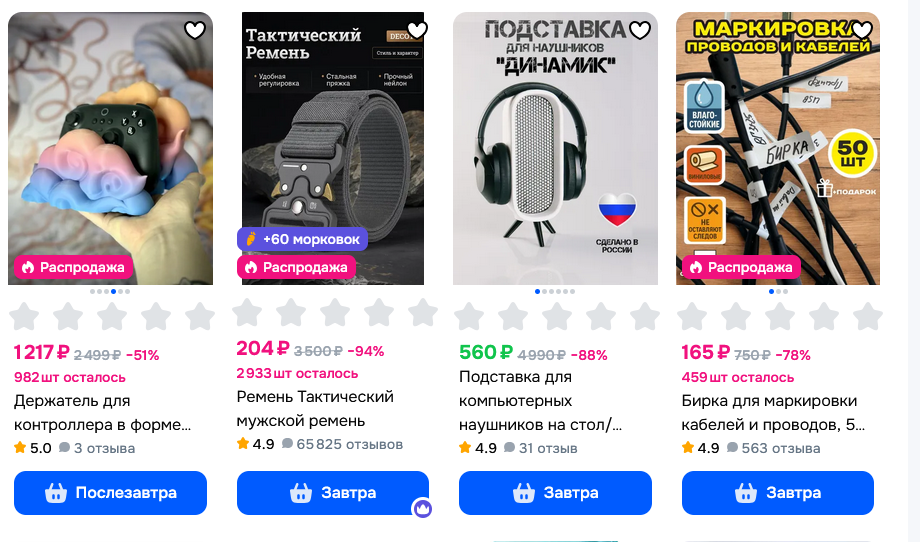Click basket icon in Послезавтра button
This screenshot has width=920, height=542.
point(56,493)
